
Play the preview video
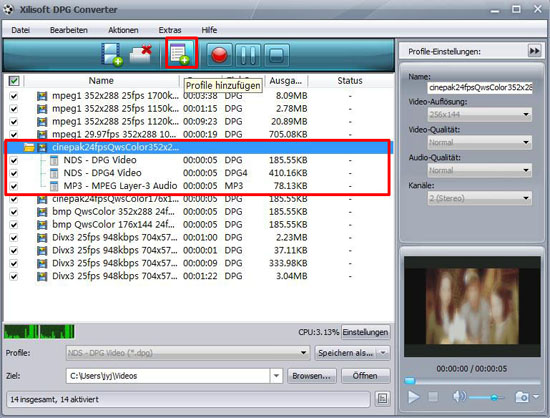pos(414,397)
